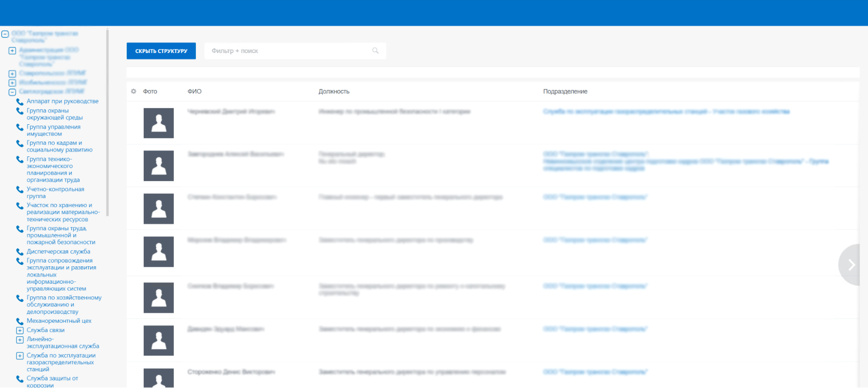The height and width of the screenshot is (388, 868).
Task: Click the structure tree's vertical scrollbar
Action: 107,122
